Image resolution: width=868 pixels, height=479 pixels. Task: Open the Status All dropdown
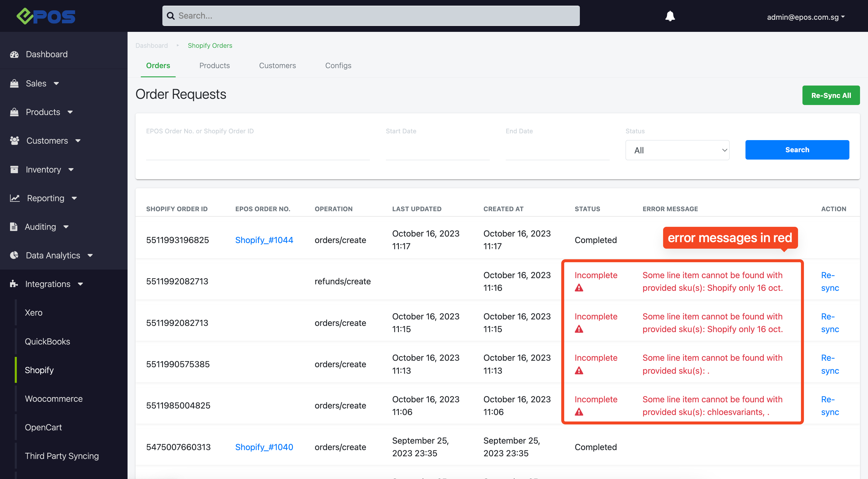[x=677, y=150]
